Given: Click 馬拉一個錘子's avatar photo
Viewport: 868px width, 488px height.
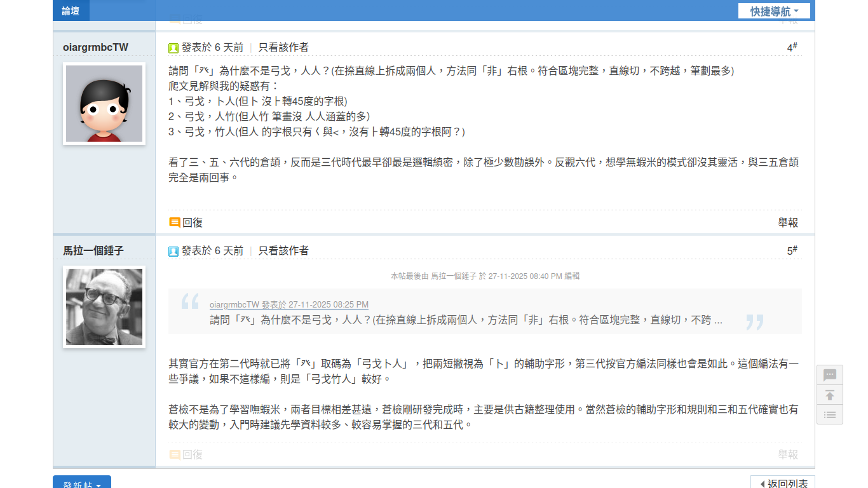Looking at the screenshot, I should coord(104,307).
